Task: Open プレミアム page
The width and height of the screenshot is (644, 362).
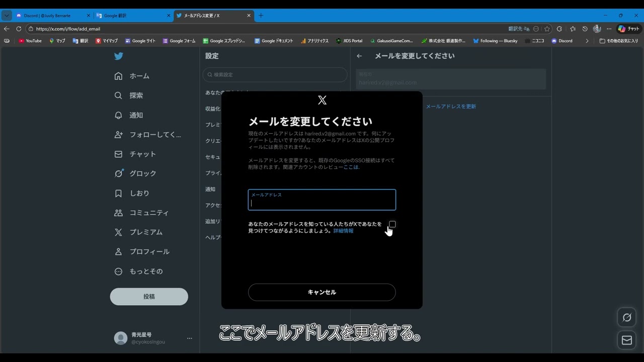Action: [x=138, y=232]
